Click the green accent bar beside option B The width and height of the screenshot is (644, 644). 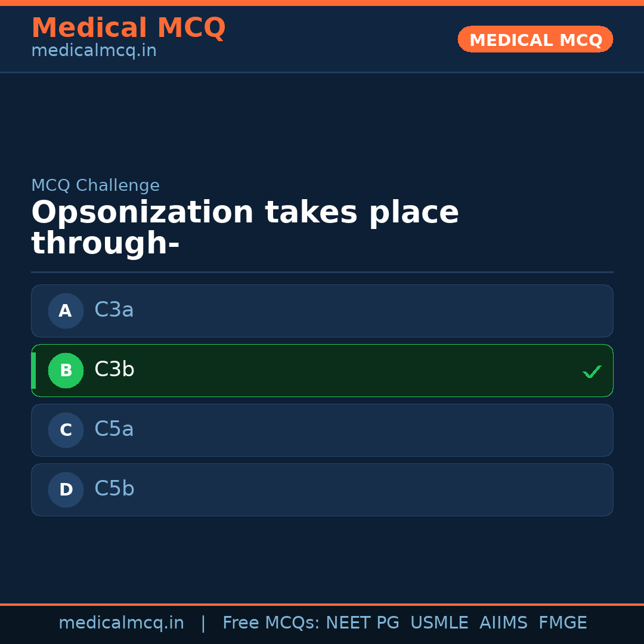[x=33, y=370]
